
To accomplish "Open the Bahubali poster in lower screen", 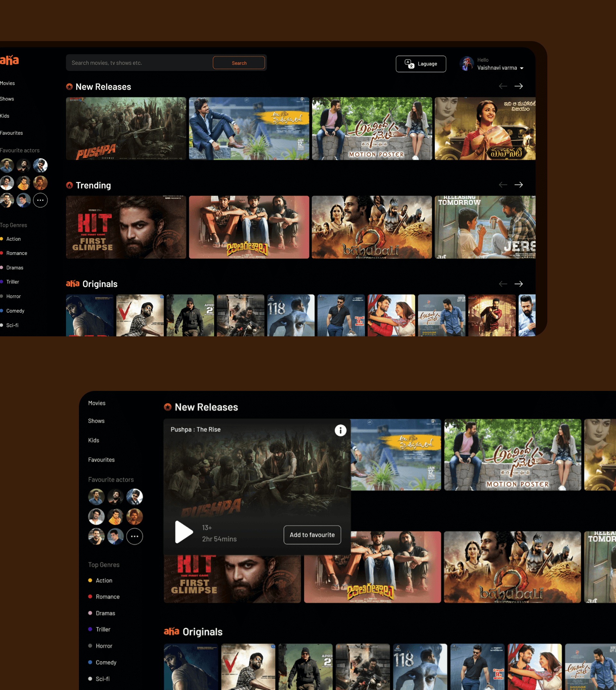I will pos(513,567).
